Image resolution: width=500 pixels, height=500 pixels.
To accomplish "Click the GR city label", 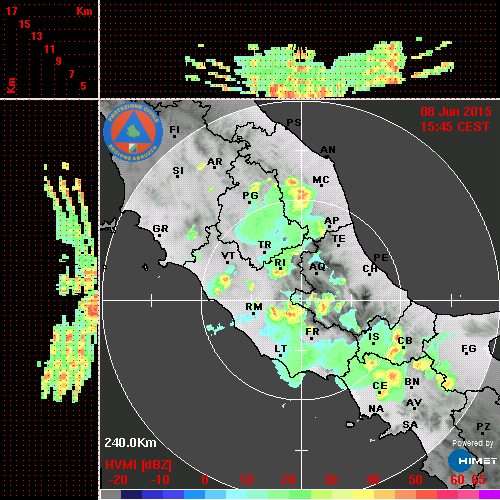I will point(160,229).
